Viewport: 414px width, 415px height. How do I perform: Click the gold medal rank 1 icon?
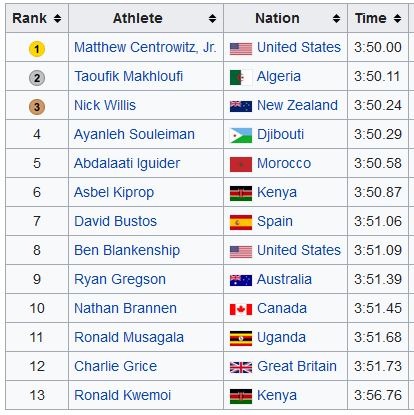coord(37,49)
